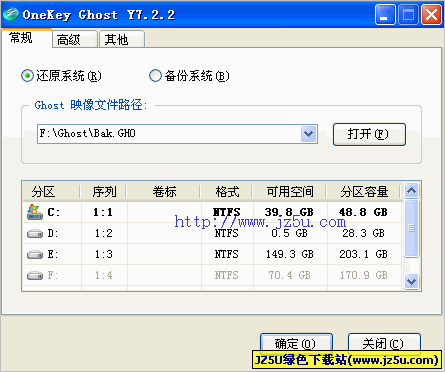Click the 70.4 GB free space cell
Image resolution: width=445 pixels, height=372 pixels.
(290, 275)
